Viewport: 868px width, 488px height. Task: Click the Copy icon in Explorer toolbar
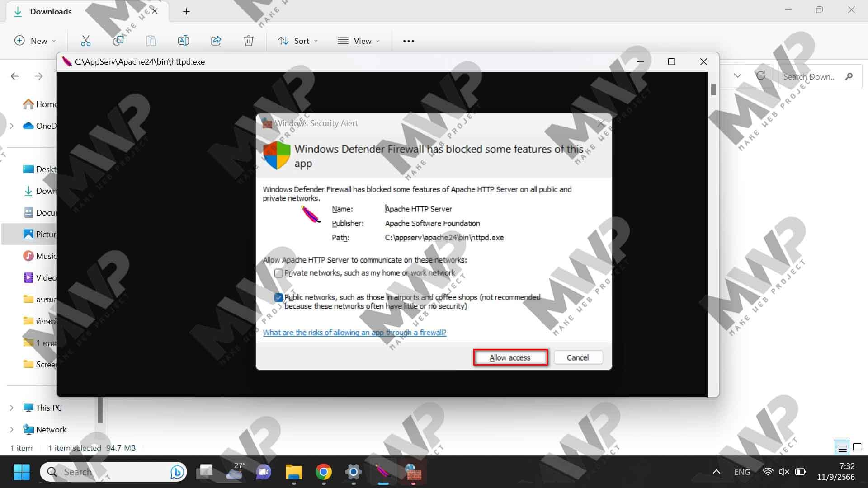tap(118, 41)
